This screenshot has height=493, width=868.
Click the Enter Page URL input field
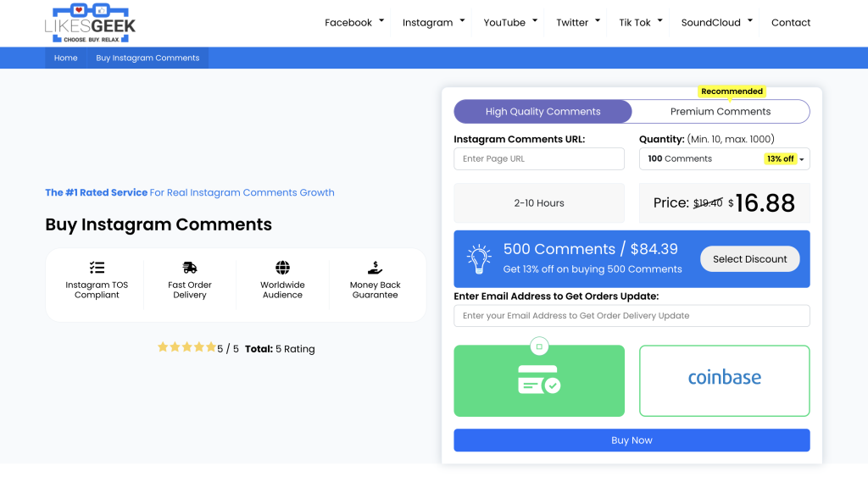coord(539,158)
